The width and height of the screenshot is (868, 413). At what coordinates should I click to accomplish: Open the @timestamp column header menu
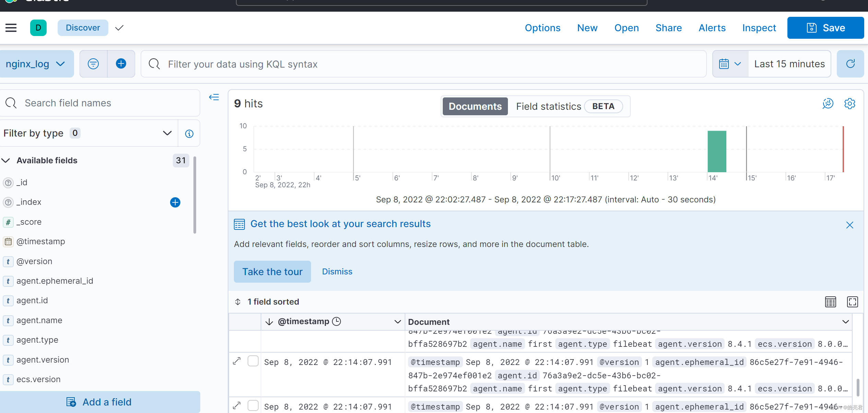397,322
